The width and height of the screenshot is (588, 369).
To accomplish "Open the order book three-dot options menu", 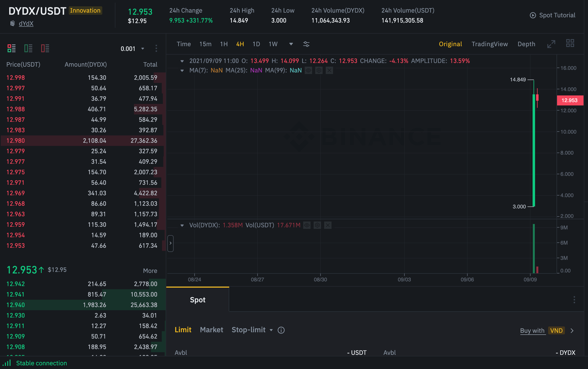I will pos(157,48).
